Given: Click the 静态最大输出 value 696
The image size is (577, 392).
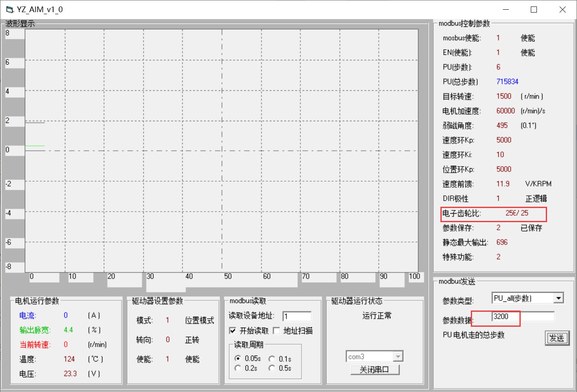Looking at the screenshot, I should [502, 242].
